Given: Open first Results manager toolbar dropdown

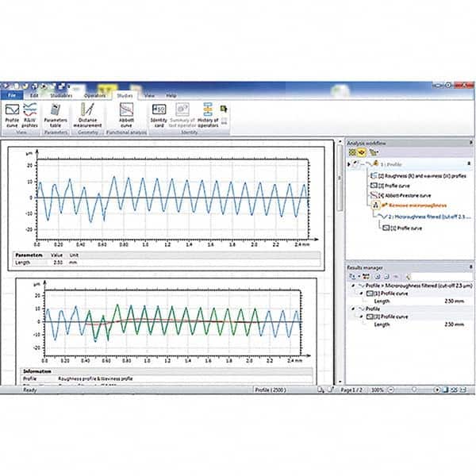Looking at the screenshot, I should (355, 277).
